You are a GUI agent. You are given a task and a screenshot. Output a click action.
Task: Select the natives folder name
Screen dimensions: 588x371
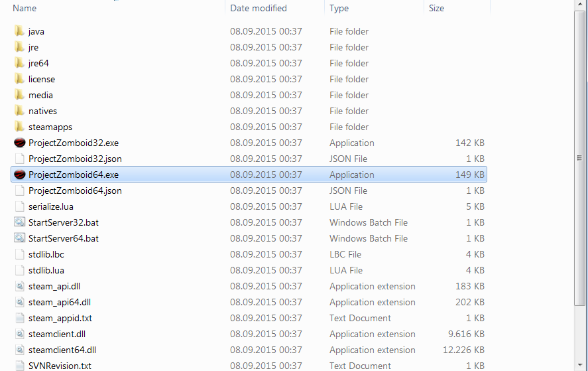(42, 111)
